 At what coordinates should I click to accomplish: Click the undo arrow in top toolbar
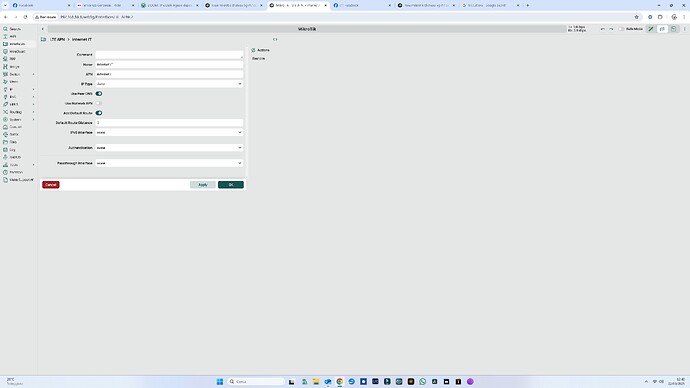tap(602, 29)
